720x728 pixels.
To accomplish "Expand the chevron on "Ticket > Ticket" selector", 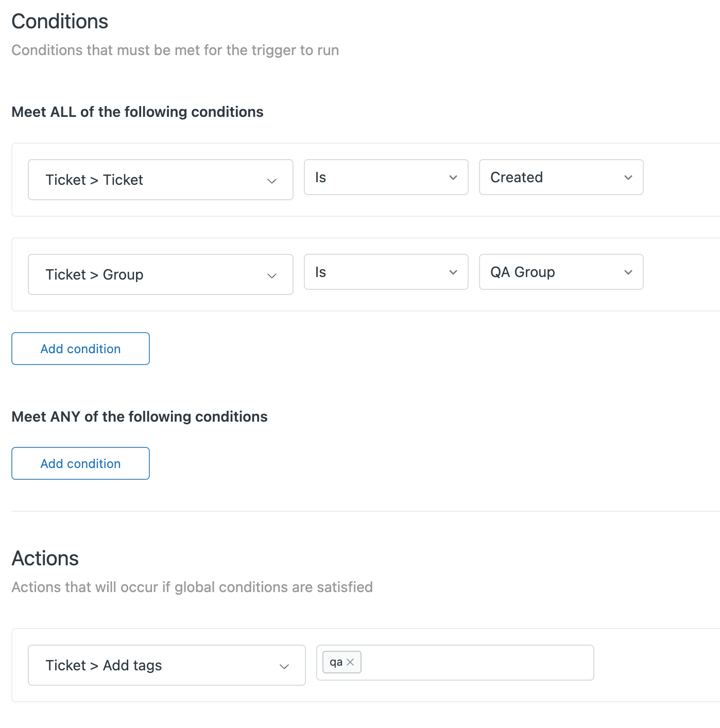I will 272,181.
